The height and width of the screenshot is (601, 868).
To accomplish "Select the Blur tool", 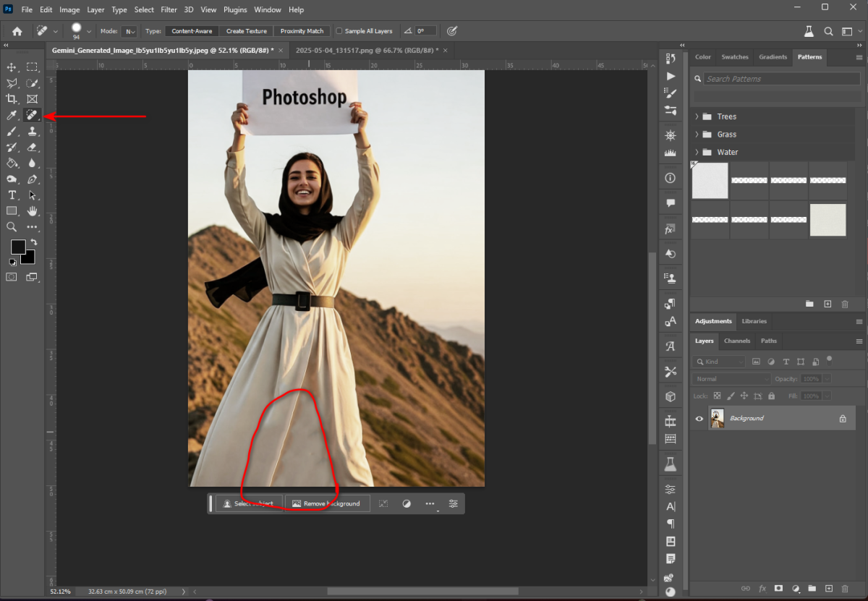I will pyautogui.click(x=33, y=163).
